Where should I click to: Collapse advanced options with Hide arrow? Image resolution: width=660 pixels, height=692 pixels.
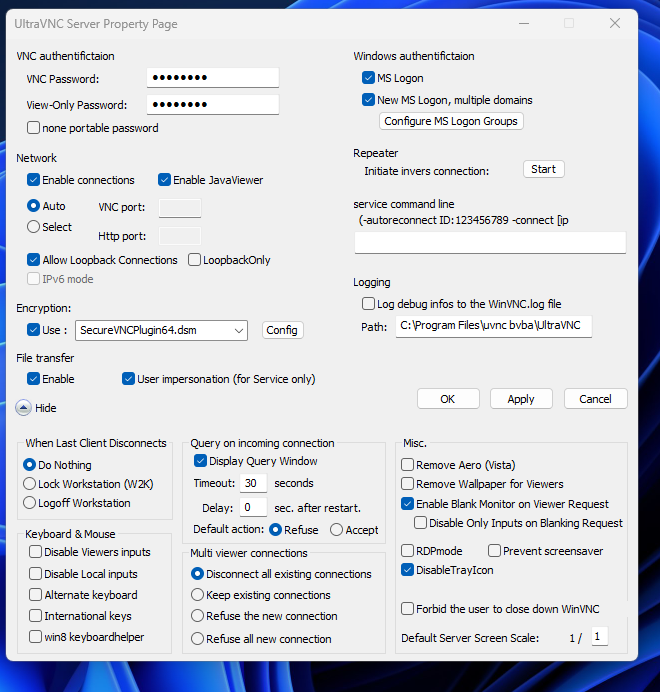tap(23, 408)
